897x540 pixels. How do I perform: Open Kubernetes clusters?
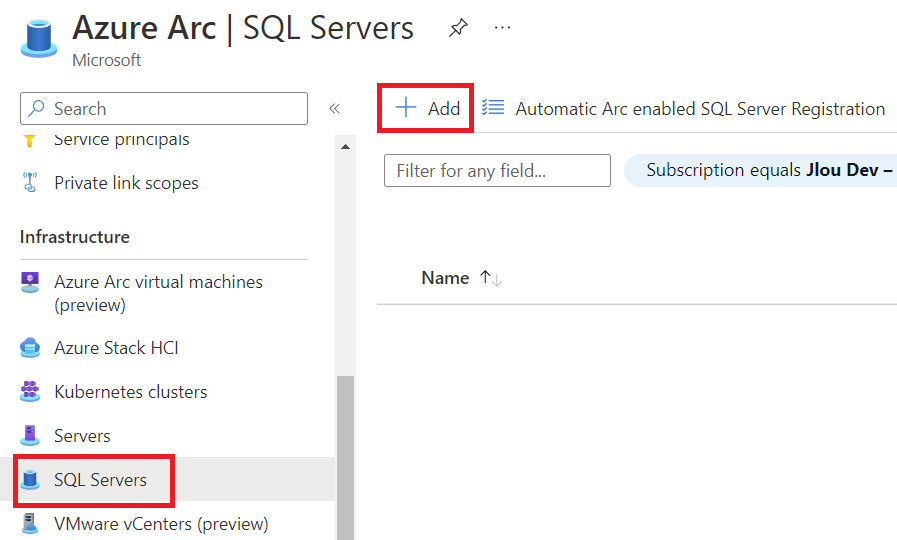[x=130, y=392]
